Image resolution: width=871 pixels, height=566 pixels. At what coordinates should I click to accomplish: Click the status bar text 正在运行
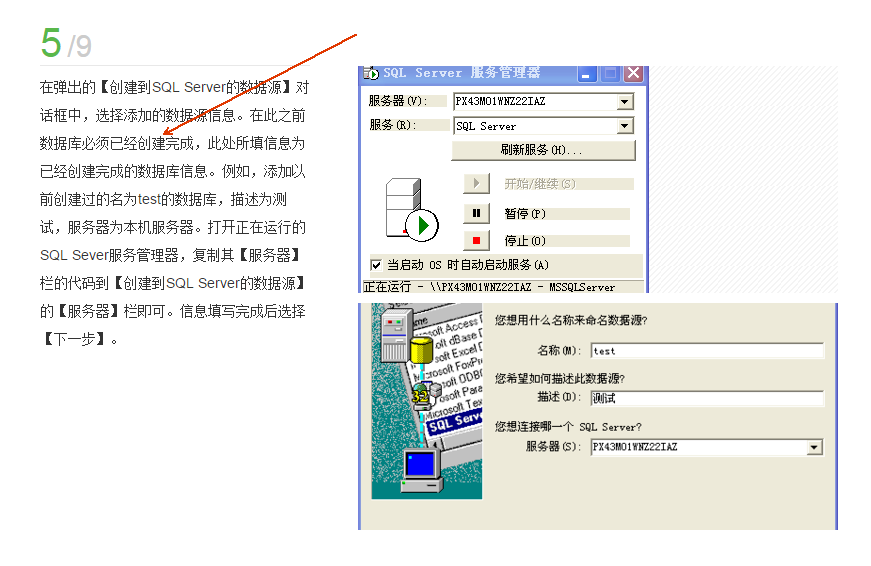387,287
